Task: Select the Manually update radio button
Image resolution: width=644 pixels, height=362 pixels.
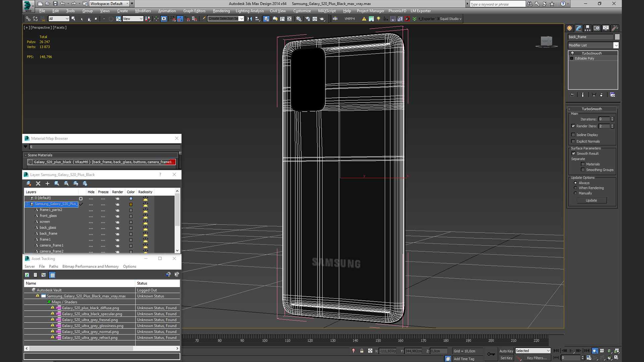Action: point(576,193)
